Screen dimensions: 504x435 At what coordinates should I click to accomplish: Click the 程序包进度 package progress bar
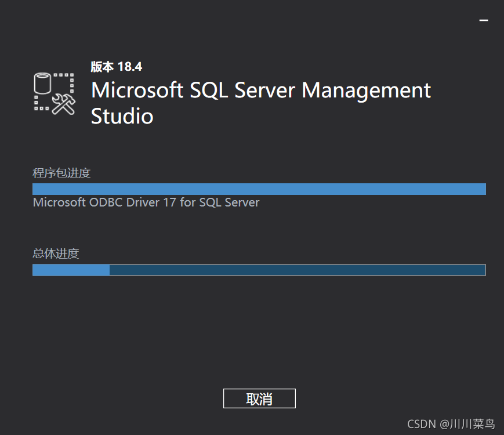[x=259, y=189]
